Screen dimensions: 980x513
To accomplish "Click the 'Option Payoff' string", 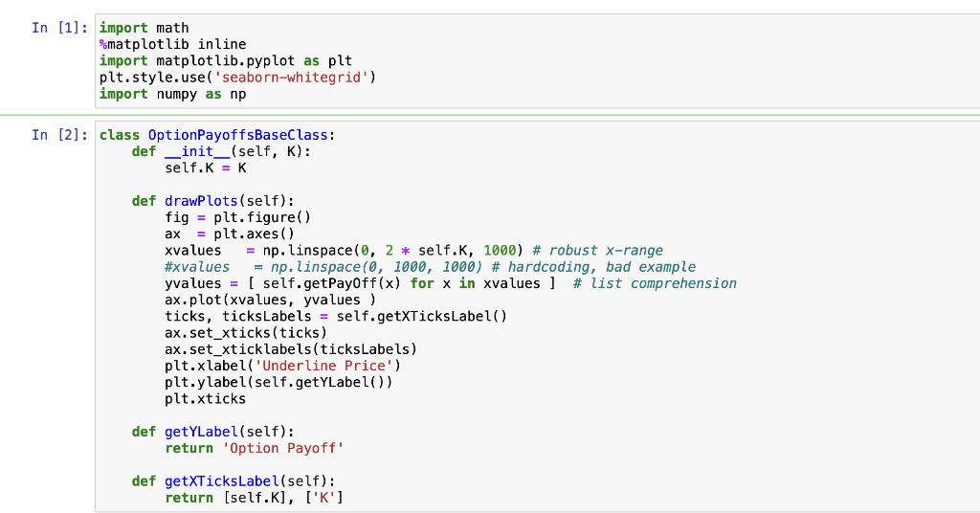I will [x=282, y=448].
